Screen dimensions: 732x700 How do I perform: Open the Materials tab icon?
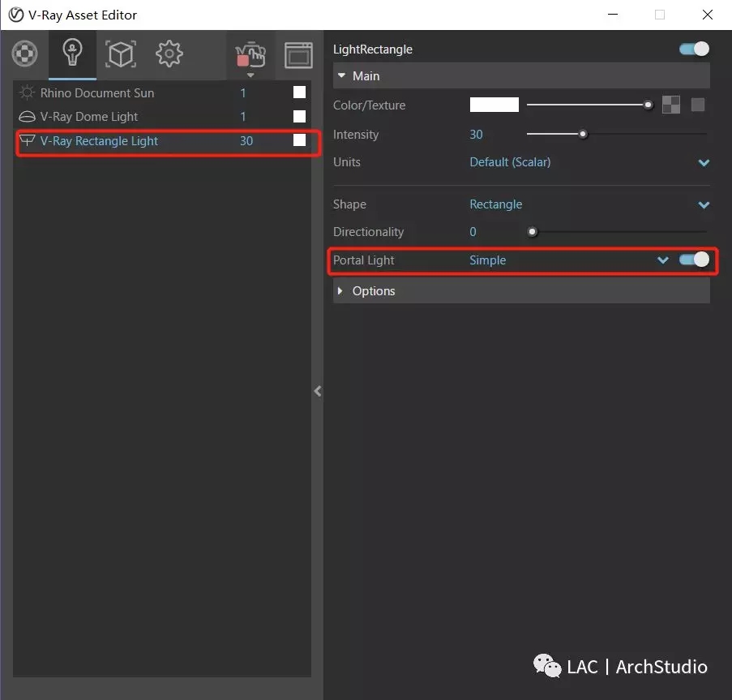[x=25, y=54]
